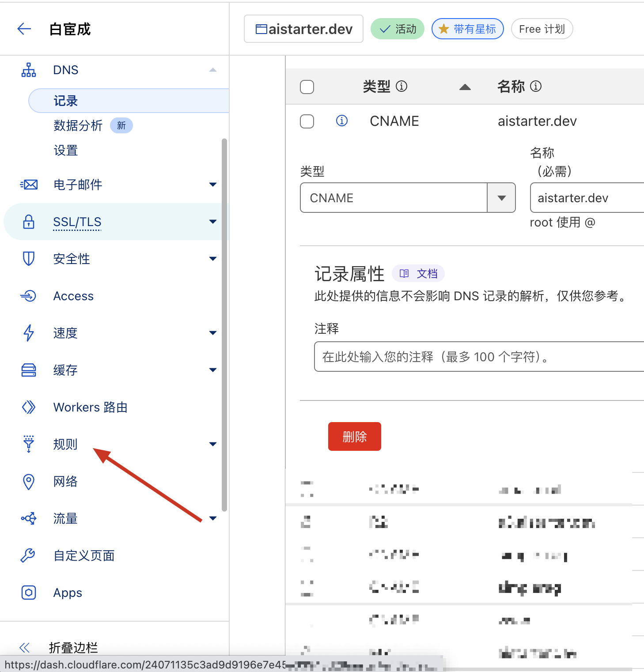The image size is (644, 672).
Task: Click the Workers 路由 icon
Action: click(28, 407)
